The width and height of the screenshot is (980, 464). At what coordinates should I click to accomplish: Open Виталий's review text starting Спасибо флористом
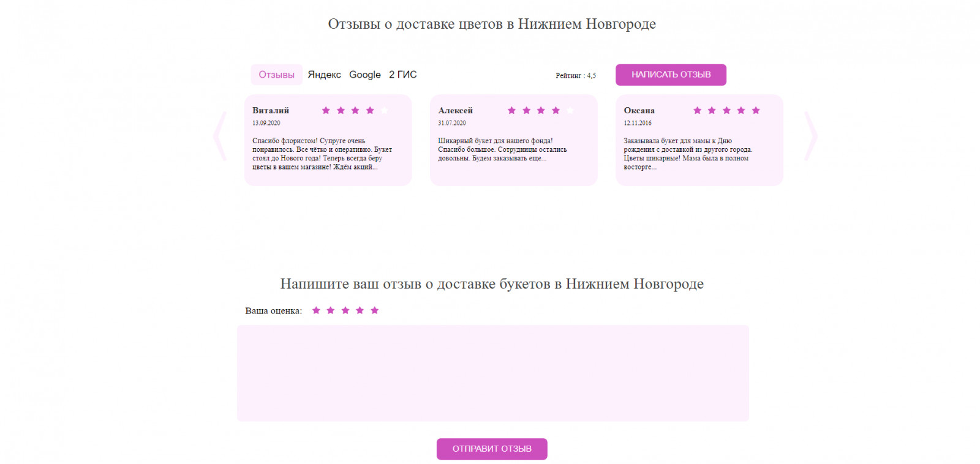(x=322, y=154)
